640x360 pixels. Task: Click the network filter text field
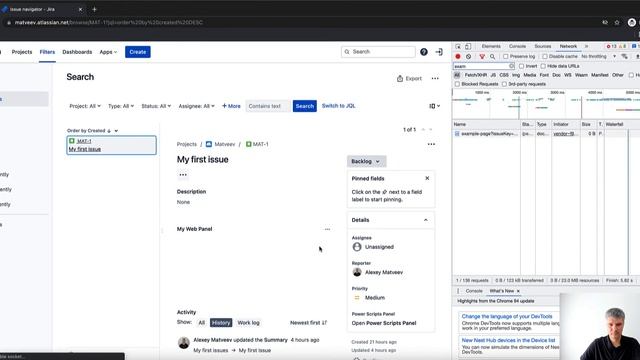(x=484, y=66)
